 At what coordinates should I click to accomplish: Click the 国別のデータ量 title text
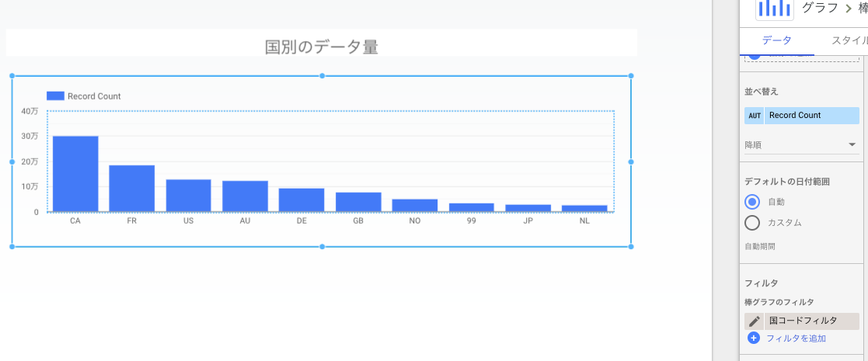(322, 47)
